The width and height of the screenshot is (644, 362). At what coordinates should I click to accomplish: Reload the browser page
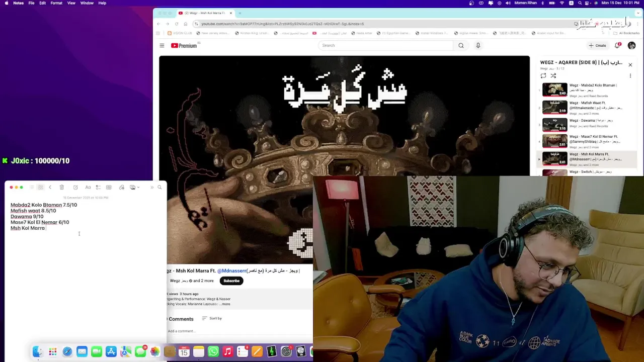(x=177, y=24)
